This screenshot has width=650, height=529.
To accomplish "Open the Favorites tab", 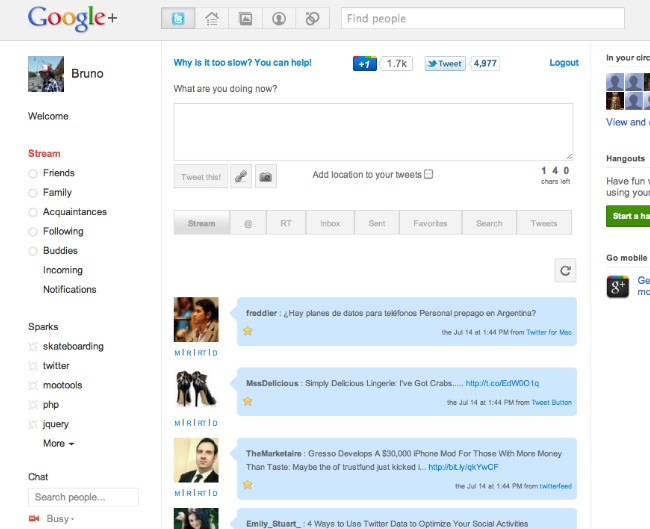I will pos(430,223).
